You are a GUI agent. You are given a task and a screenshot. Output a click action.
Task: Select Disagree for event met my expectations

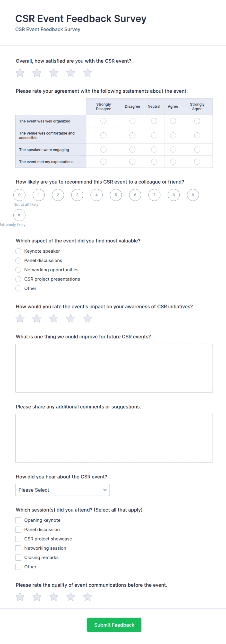click(x=132, y=162)
